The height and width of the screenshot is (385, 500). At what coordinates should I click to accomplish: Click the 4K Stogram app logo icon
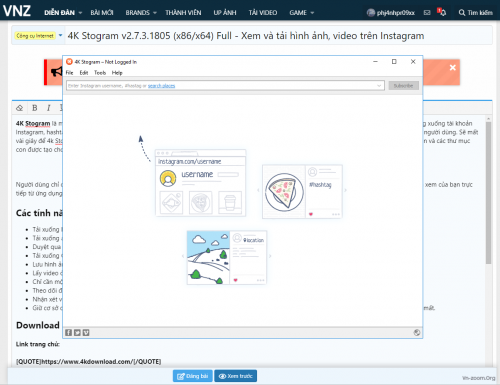click(69, 62)
